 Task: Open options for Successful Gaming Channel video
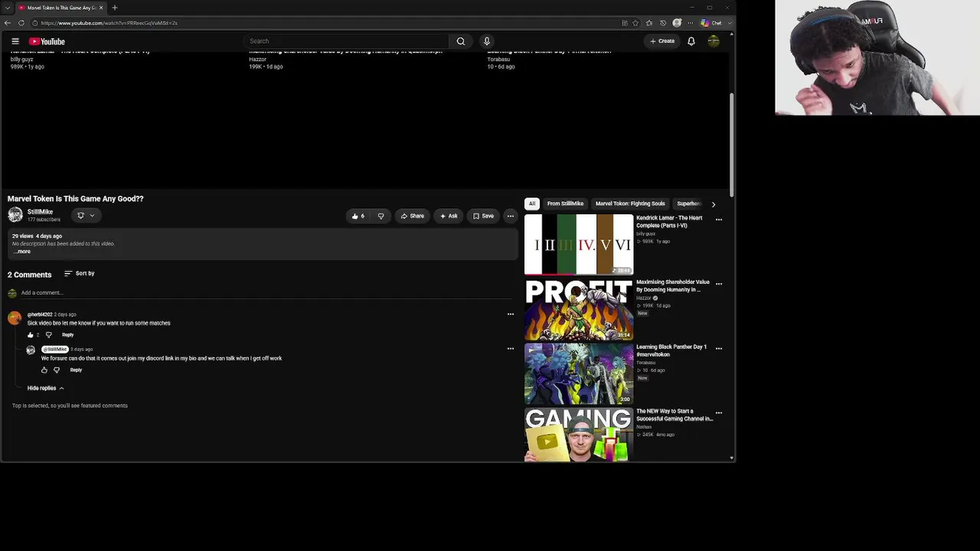718,412
